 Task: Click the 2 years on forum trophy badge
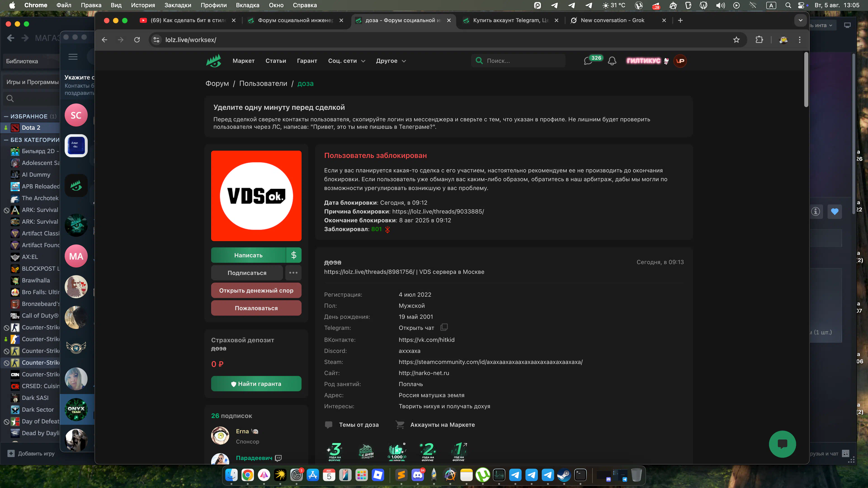pos(428,452)
